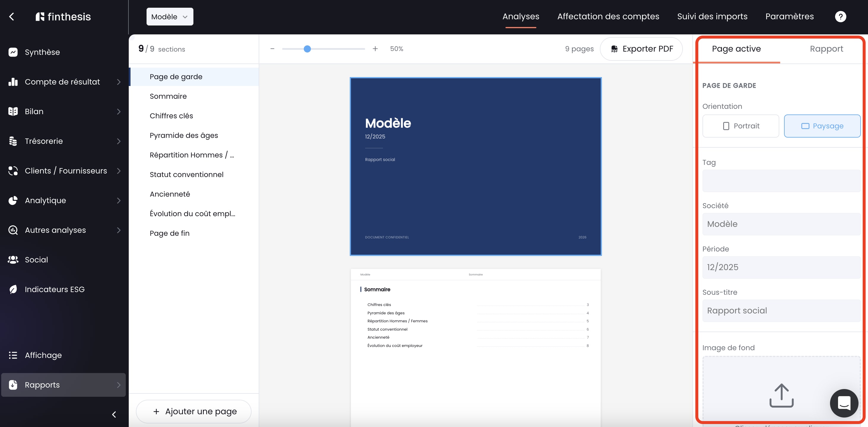The width and height of the screenshot is (868, 427).
Task: Click the Affichage list icon
Action: [x=13, y=355]
